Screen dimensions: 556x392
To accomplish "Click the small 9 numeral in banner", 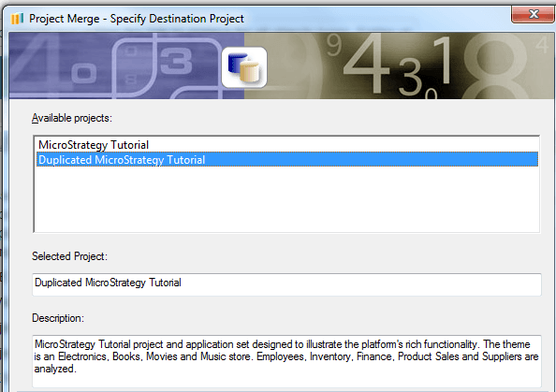I will [334, 45].
